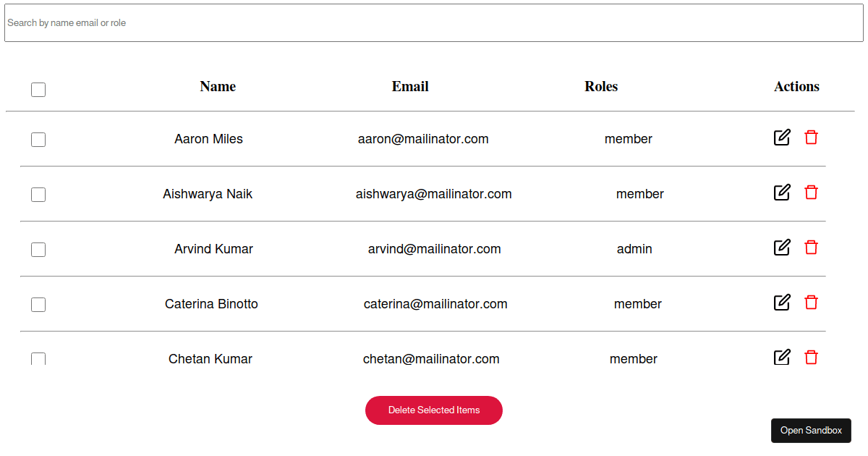Delete the Aaron Miles row
This screenshot has width=868, height=456.
coord(811,138)
